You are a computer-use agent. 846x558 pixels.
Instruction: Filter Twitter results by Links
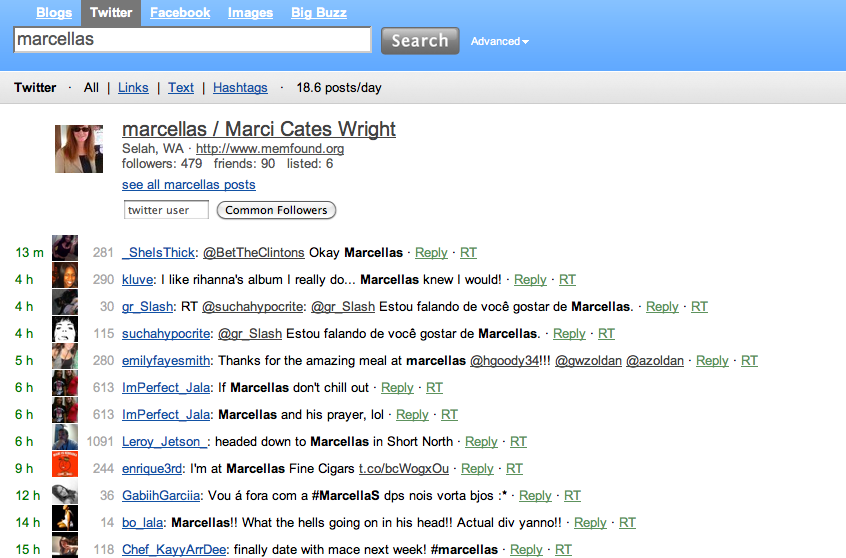point(133,88)
